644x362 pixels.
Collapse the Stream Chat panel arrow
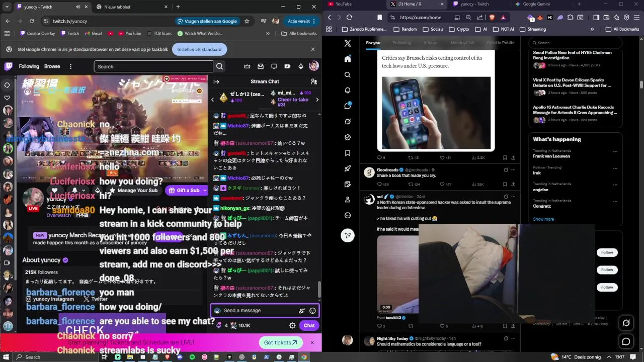click(216, 81)
